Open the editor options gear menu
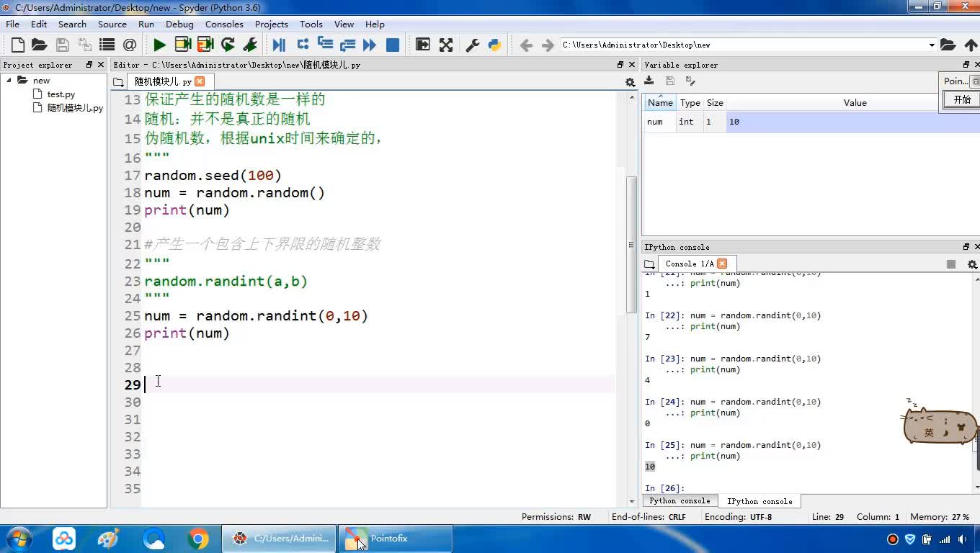This screenshot has width=980, height=553. tap(630, 82)
